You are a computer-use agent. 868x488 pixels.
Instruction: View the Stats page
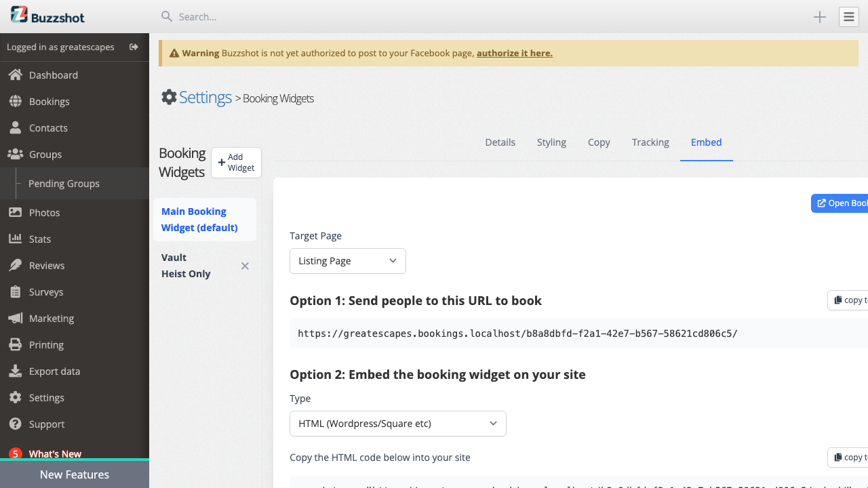(39, 239)
